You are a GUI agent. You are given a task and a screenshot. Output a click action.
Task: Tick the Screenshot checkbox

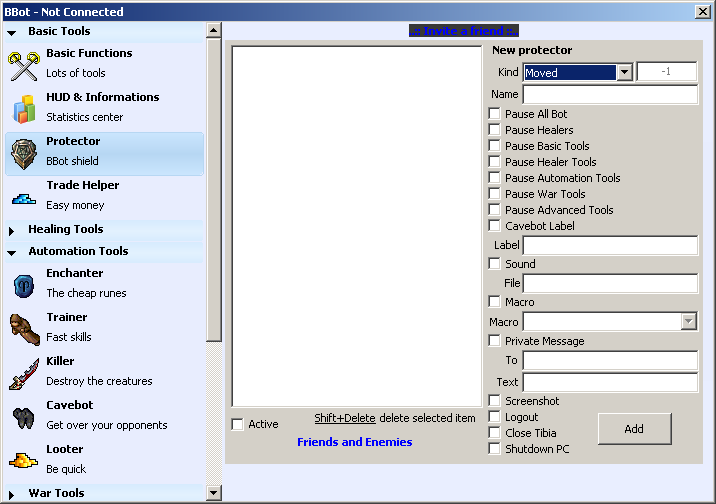tap(495, 401)
